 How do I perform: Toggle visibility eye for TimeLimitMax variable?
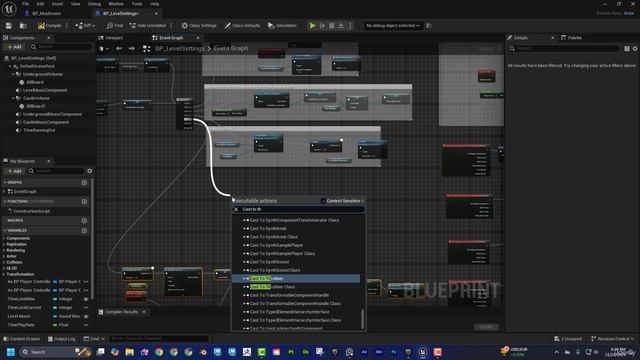click(86, 299)
